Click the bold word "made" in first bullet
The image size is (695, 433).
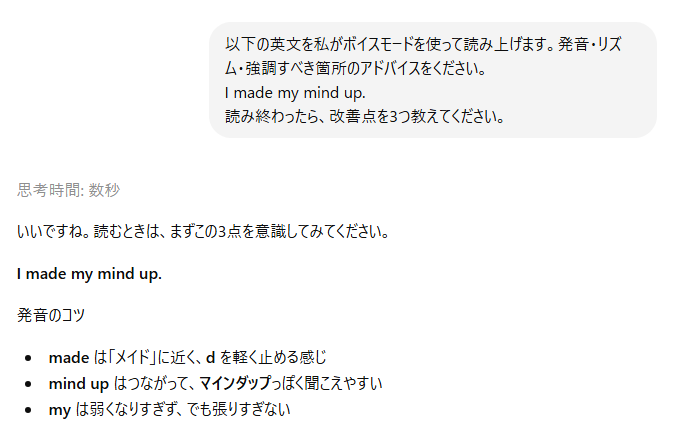[69, 357]
